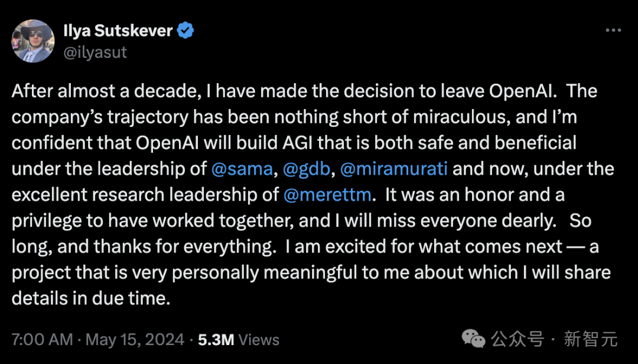Viewport: 638px width, 364px height.
Task: View the 5.3M Views count
Action: 239,340
